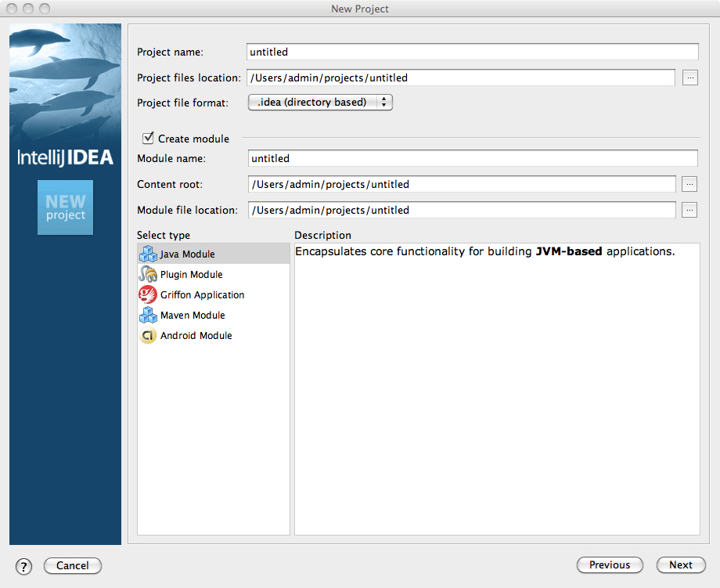Screen dimensions: 720x588
Task: Focus the Project files location field
Action: [x=461, y=78]
